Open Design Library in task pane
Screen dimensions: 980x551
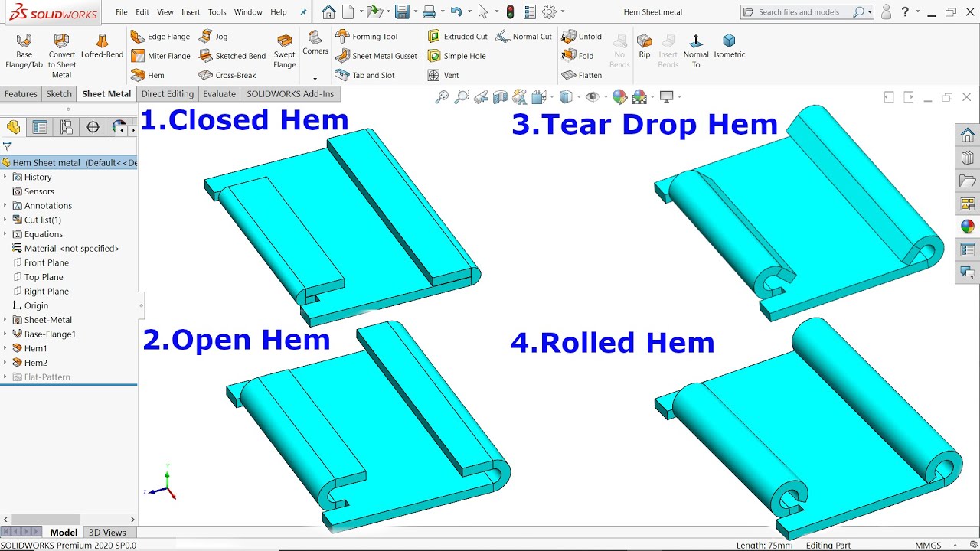click(968, 158)
